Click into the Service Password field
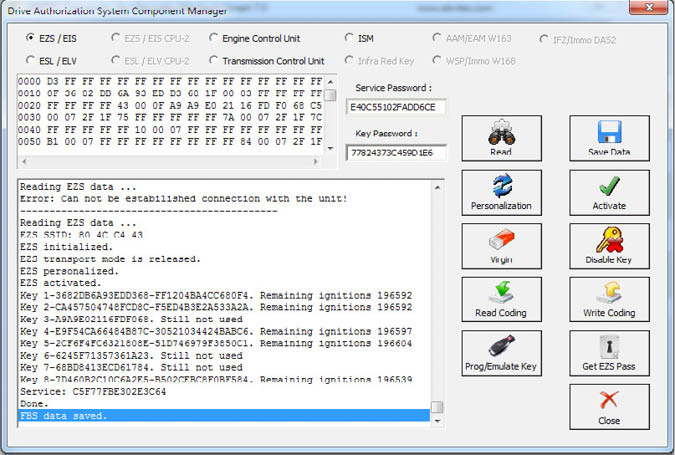This screenshot has height=455, width=675. [396, 107]
